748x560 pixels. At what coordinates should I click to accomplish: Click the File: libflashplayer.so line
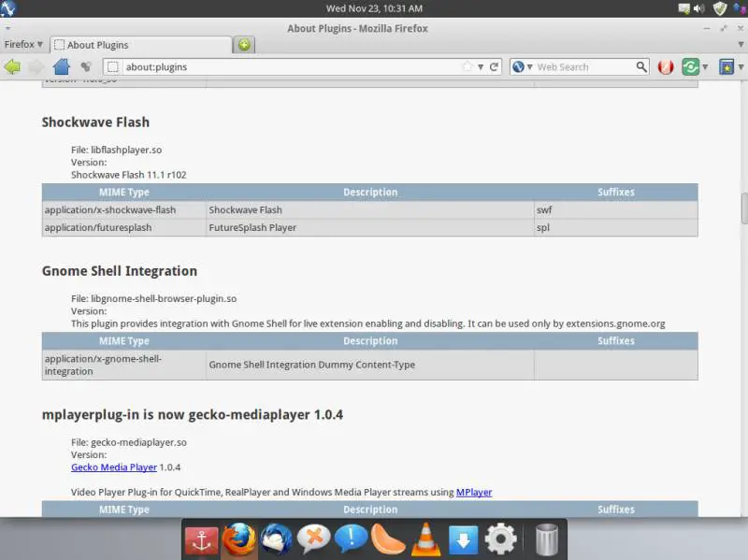coord(116,150)
